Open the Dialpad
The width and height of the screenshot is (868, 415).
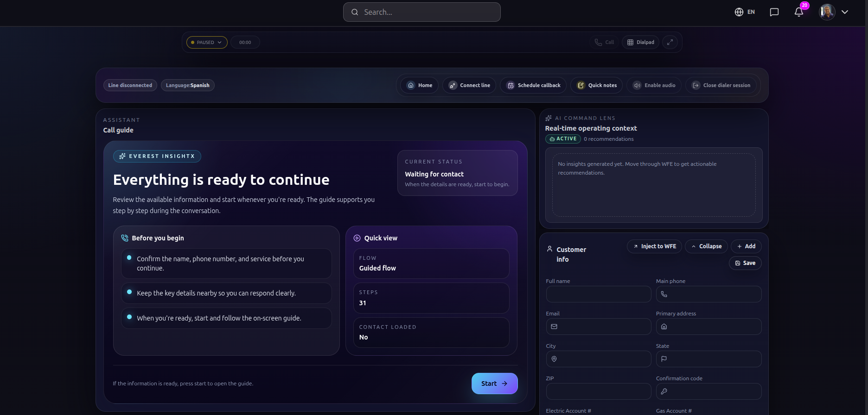640,42
